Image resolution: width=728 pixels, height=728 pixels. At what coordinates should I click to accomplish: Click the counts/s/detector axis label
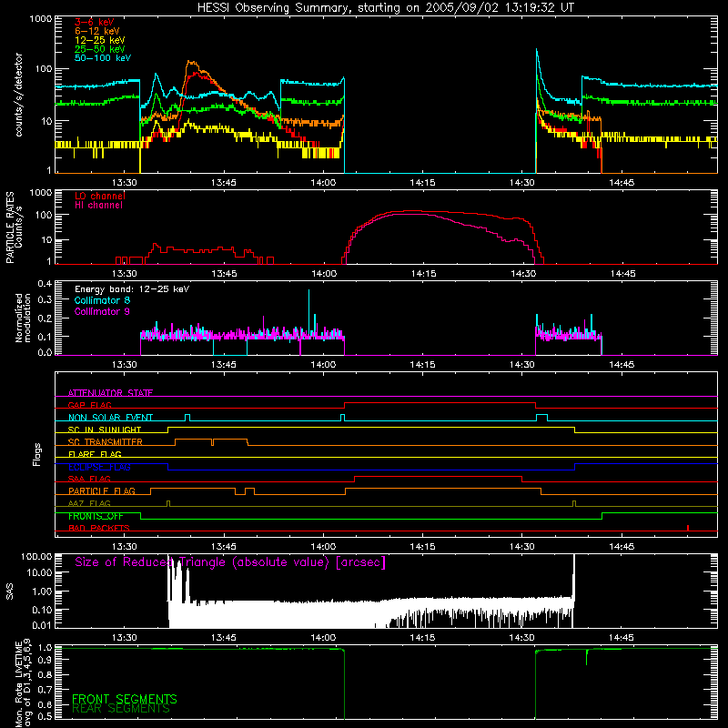(x=18, y=95)
